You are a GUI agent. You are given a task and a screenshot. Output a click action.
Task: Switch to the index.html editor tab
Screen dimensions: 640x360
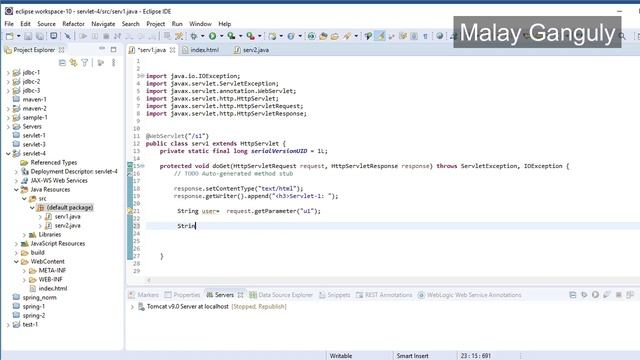[x=200, y=50]
